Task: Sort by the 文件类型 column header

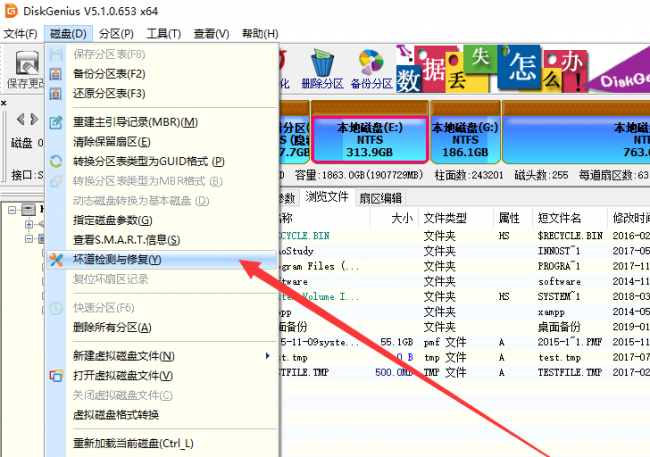Action: [456, 218]
